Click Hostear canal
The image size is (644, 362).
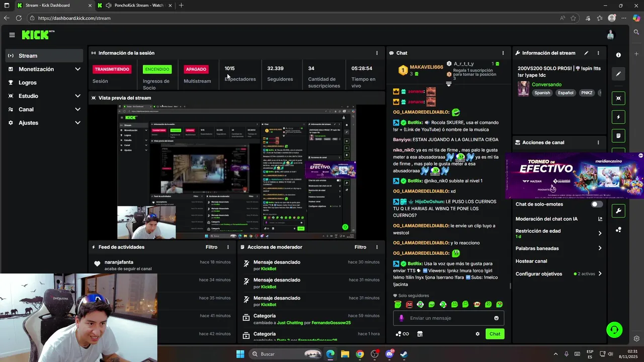tap(531, 261)
